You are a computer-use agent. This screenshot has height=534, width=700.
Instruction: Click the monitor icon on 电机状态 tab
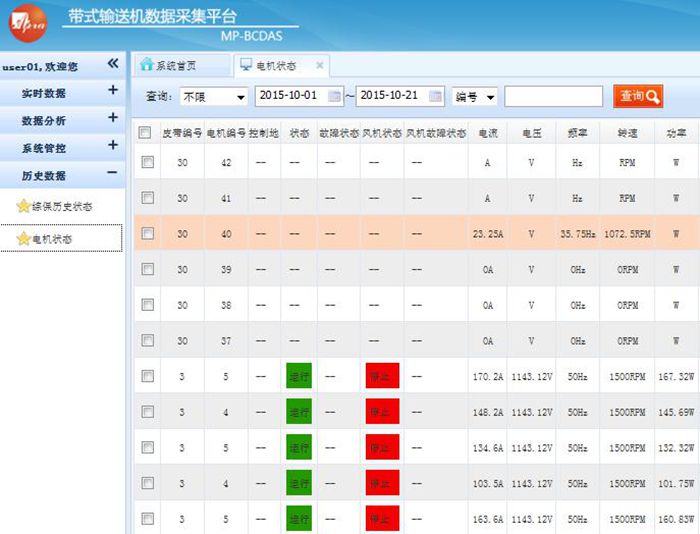tap(246, 65)
